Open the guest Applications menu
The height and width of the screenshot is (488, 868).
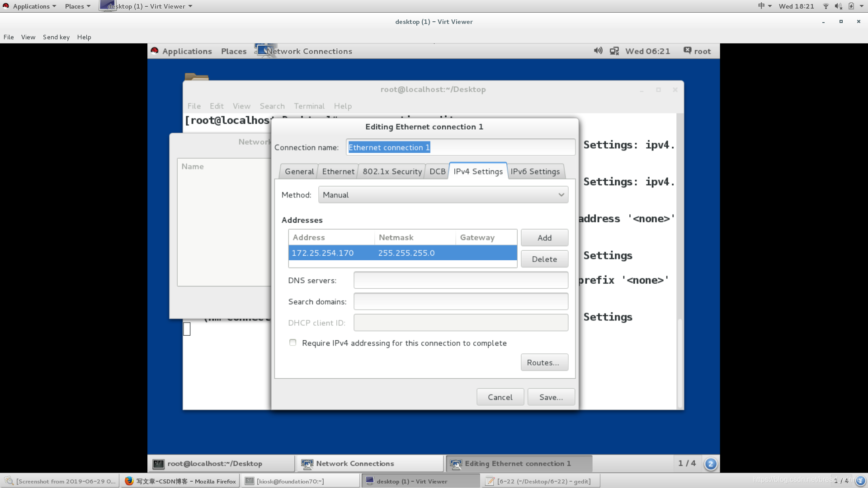[x=187, y=51]
